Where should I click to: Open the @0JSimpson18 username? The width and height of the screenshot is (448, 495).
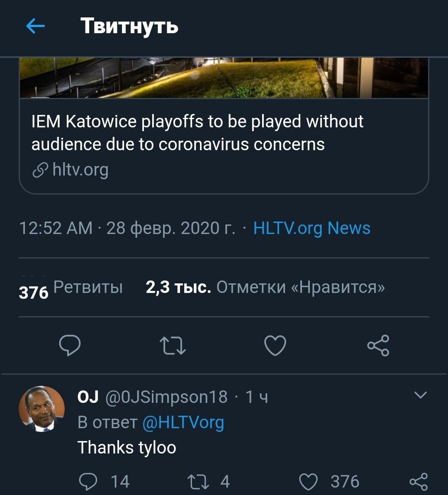coord(167,397)
